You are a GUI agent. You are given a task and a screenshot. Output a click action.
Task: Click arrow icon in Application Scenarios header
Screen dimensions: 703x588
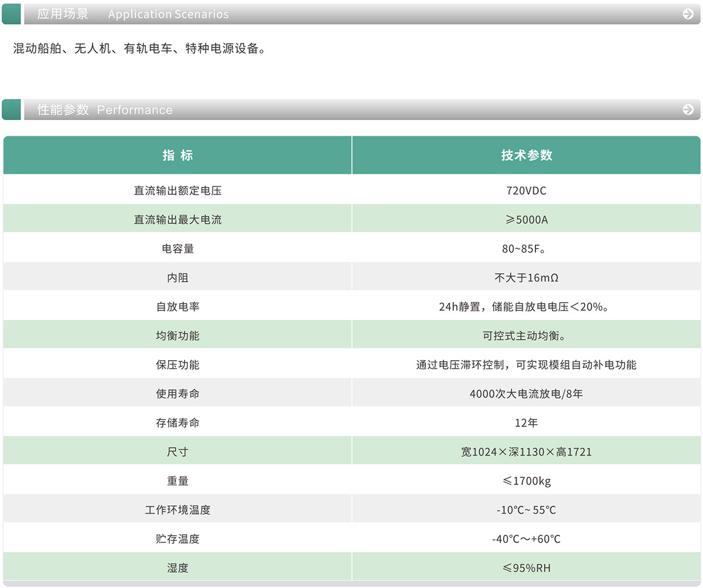pyautogui.click(x=688, y=14)
